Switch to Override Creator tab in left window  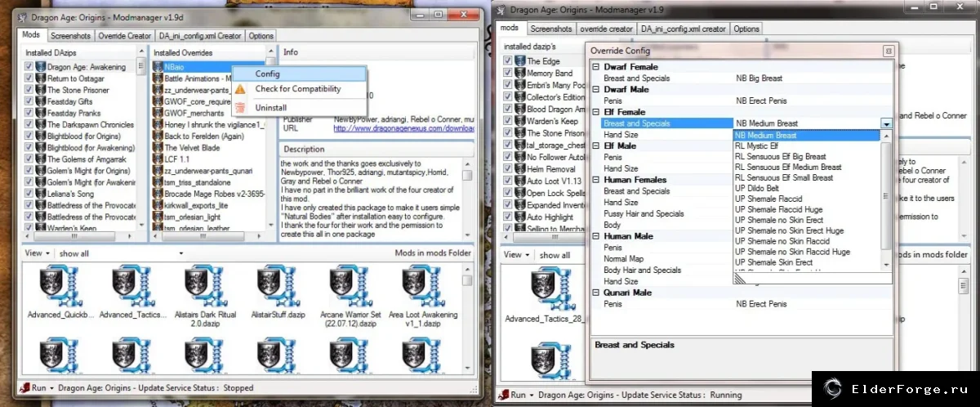[x=124, y=36]
